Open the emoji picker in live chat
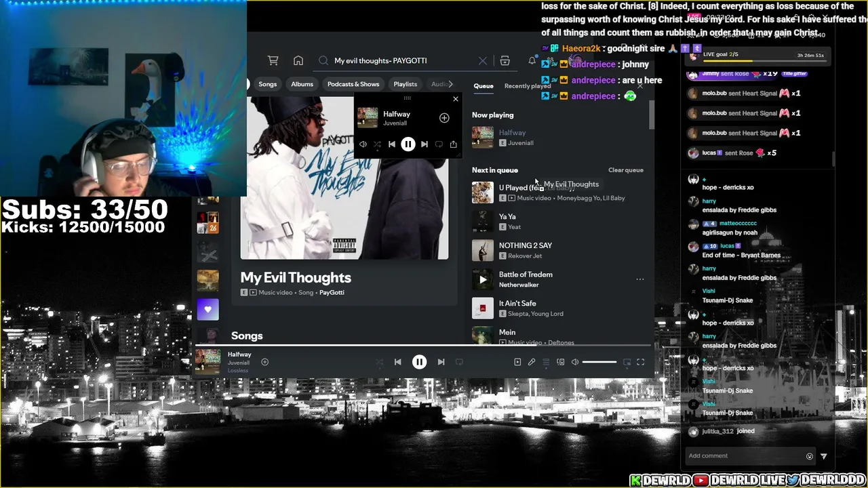The height and width of the screenshot is (488, 868). [x=809, y=456]
